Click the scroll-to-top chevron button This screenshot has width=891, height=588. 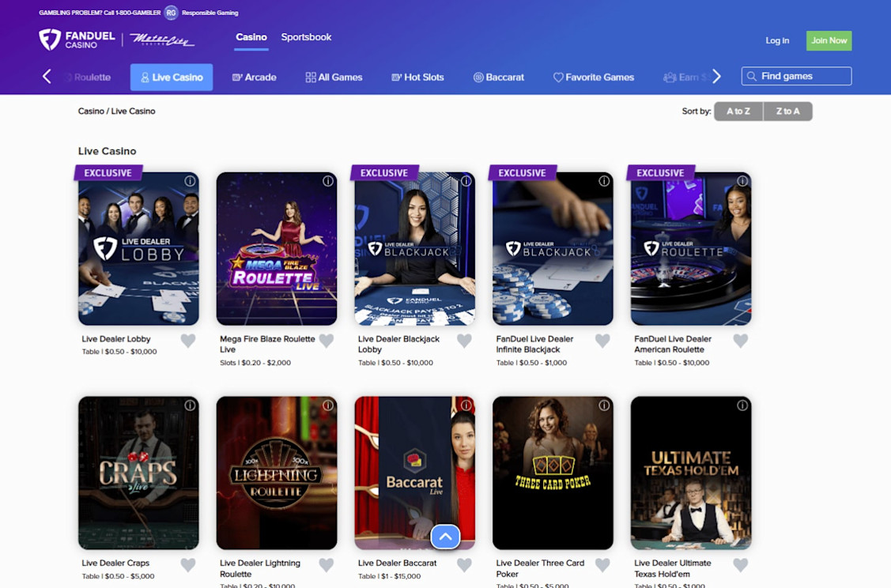click(446, 537)
